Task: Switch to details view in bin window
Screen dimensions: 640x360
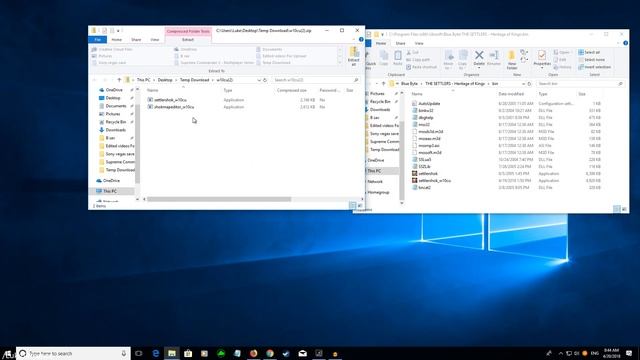Action: pyautogui.click(x=617, y=209)
